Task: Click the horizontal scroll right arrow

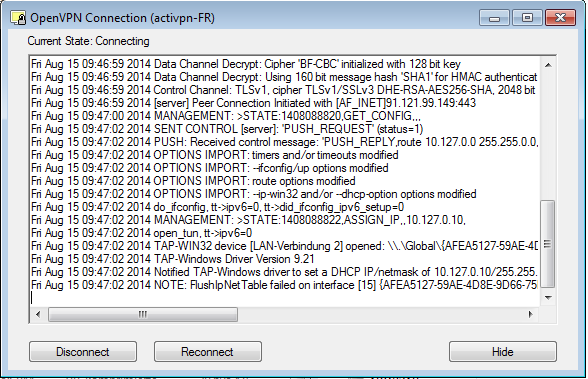Action: 530,314
